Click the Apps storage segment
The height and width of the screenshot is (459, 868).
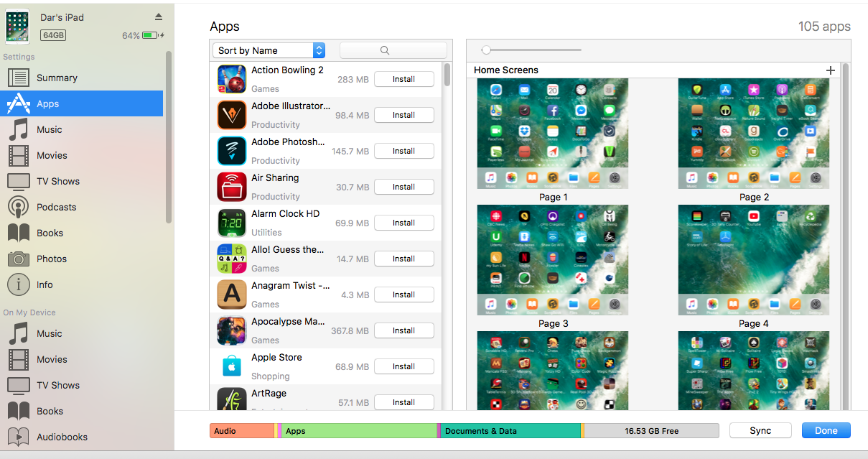(360, 431)
